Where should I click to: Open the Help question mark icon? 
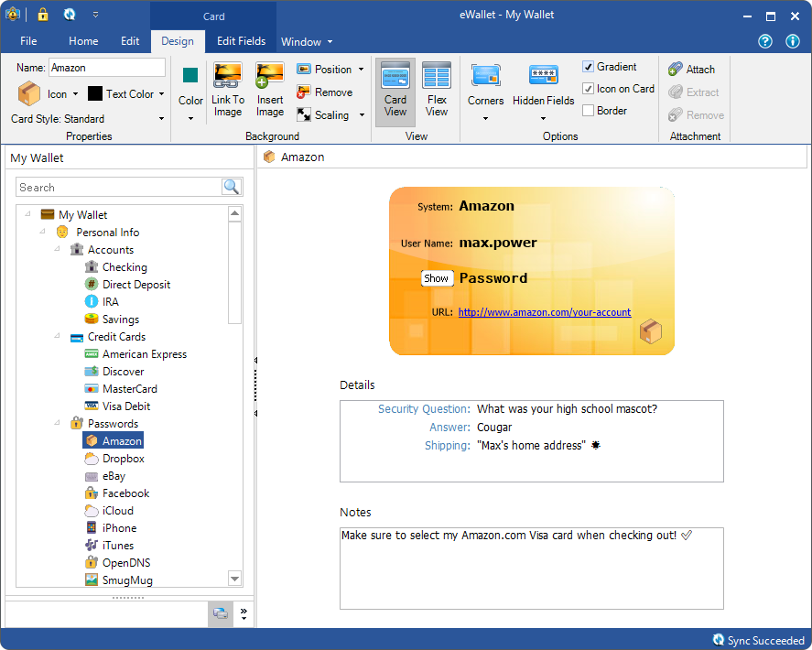tap(765, 41)
